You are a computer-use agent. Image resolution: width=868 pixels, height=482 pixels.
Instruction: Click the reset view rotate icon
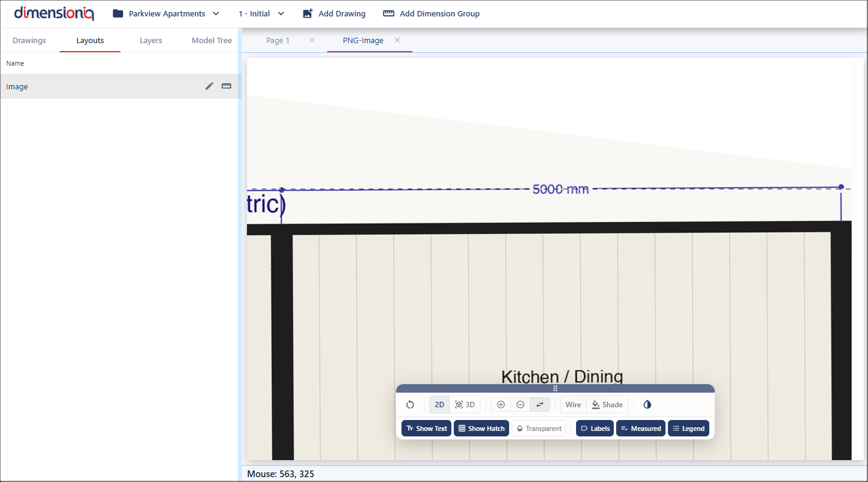click(410, 405)
